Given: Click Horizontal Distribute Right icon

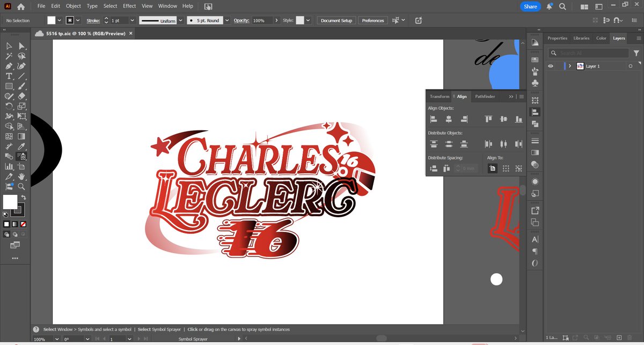Looking at the screenshot, I should point(518,144).
